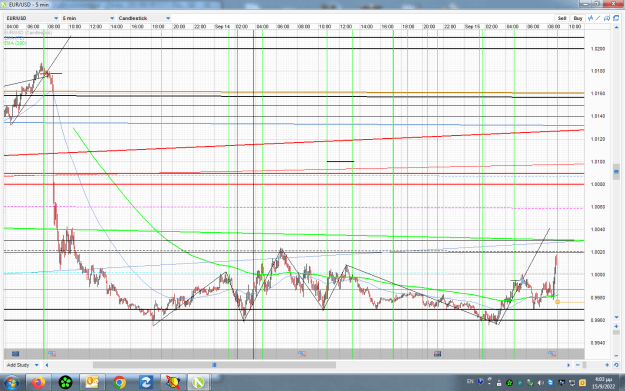This screenshot has height=391, width=625.
Task: Open the Windows Start button
Action: tap(11, 383)
